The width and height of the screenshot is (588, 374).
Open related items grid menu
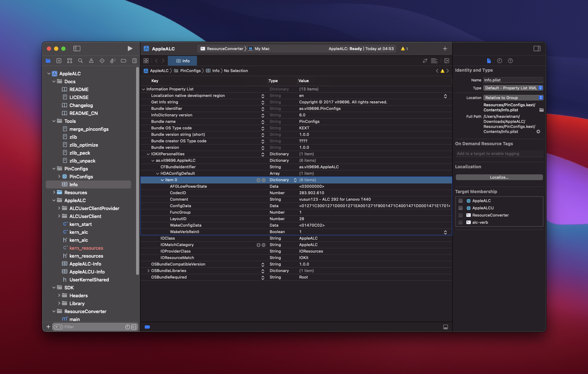(x=146, y=61)
